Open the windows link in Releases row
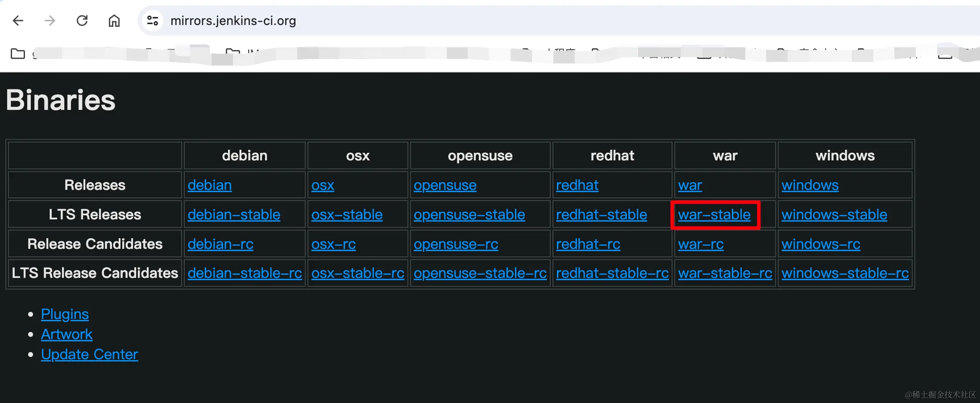 point(810,185)
